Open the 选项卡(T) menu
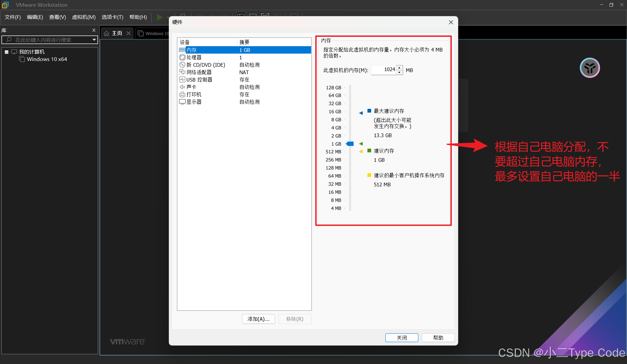Image resolution: width=627 pixels, height=364 pixels. click(113, 17)
